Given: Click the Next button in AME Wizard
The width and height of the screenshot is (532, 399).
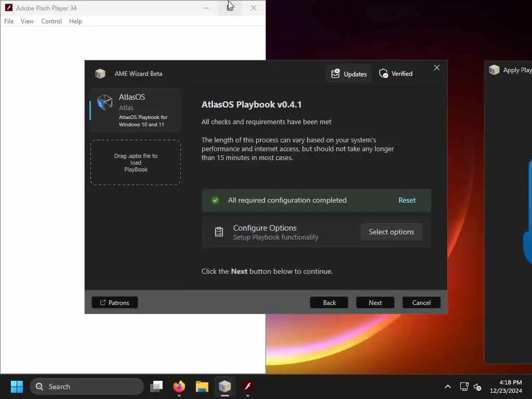Looking at the screenshot, I should pos(375,303).
